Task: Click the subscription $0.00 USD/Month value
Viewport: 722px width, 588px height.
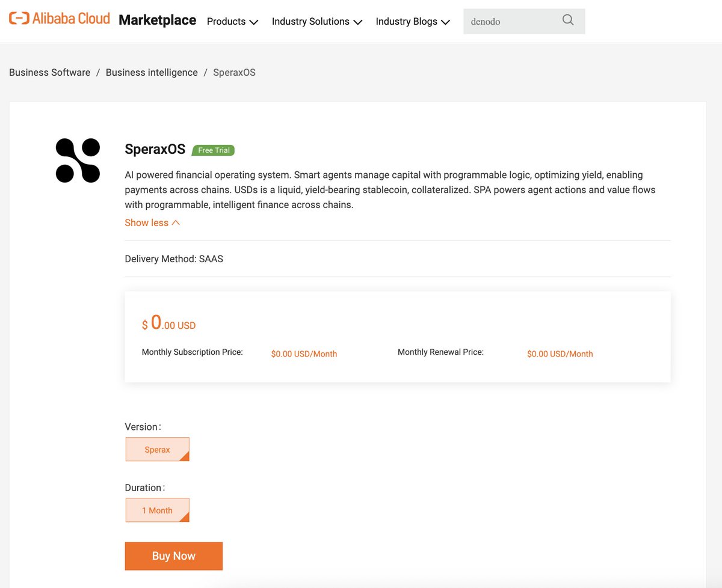Action: coord(304,354)
